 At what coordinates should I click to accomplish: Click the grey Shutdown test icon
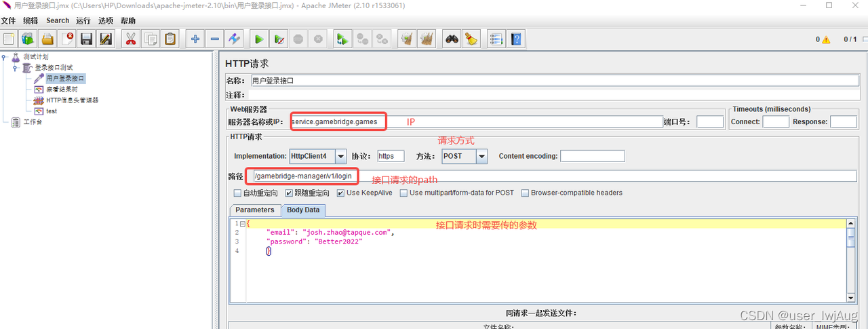(x=317, y=39)
